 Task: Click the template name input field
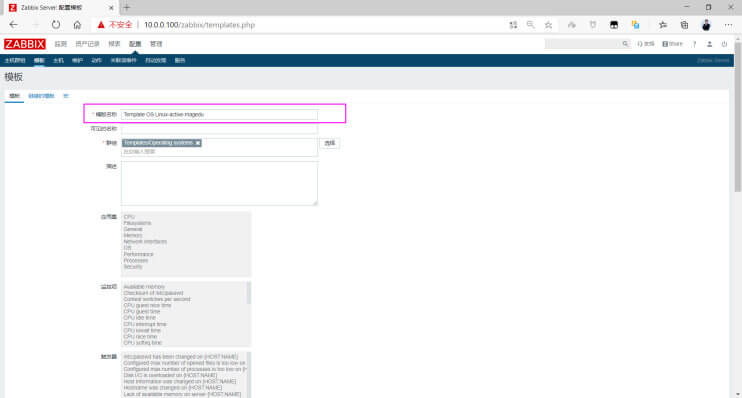[x=219, y=115]
